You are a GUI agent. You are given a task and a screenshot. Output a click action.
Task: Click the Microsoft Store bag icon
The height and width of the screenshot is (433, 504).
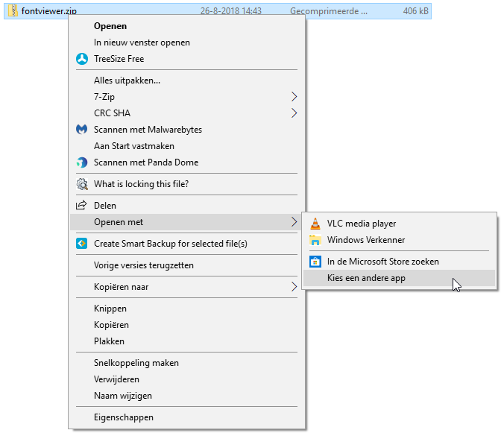point(315,262)
